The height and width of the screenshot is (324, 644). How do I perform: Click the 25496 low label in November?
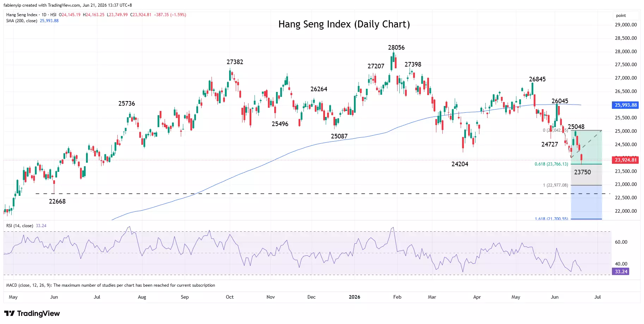pos(280,124)
